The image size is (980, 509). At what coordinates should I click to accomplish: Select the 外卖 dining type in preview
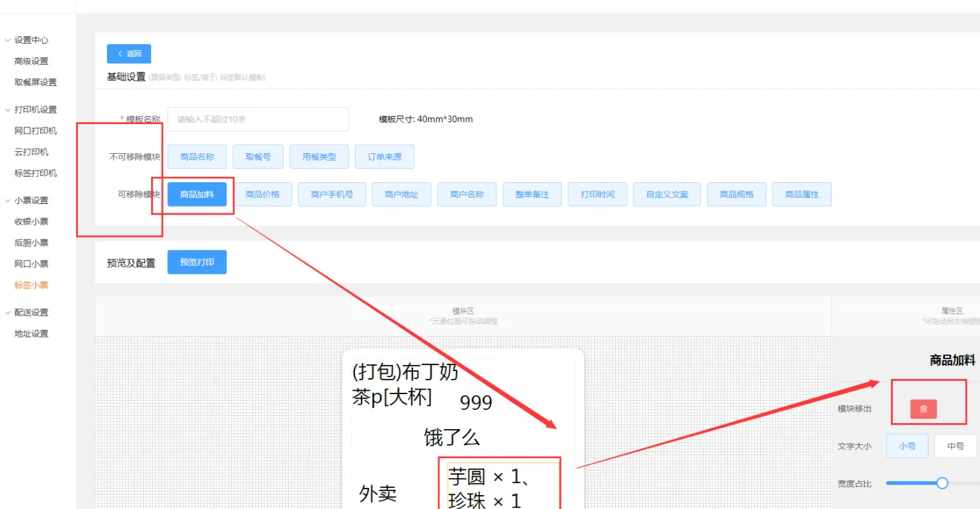pos(378,494)
